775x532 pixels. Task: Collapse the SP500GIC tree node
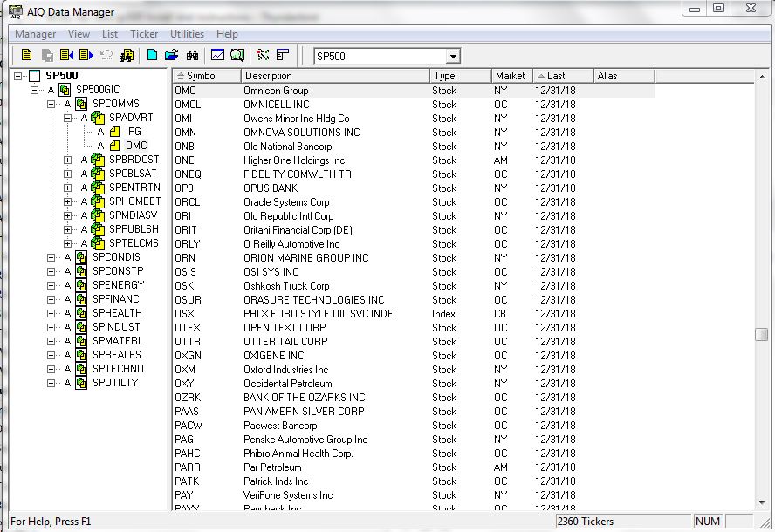tap(34, 90)
